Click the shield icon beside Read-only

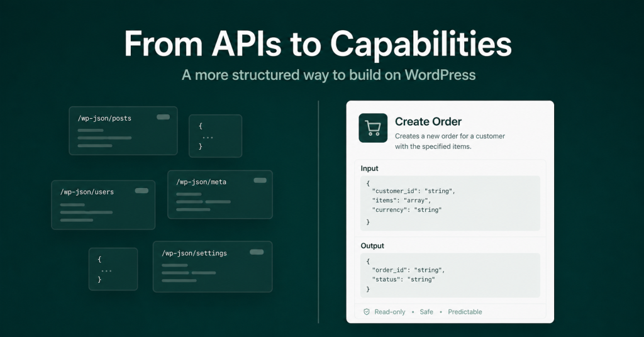[367, 312]
